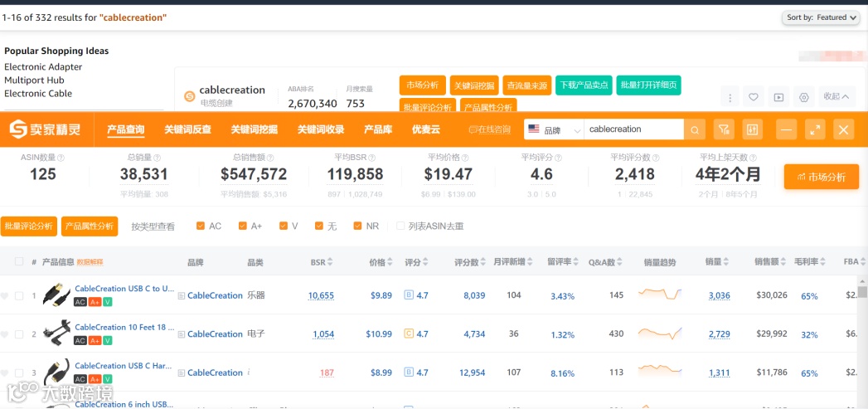This screenshot has width=868, height=409.
Task: Click the help icon next to 总销售额
Action: [x=270, y=158]
